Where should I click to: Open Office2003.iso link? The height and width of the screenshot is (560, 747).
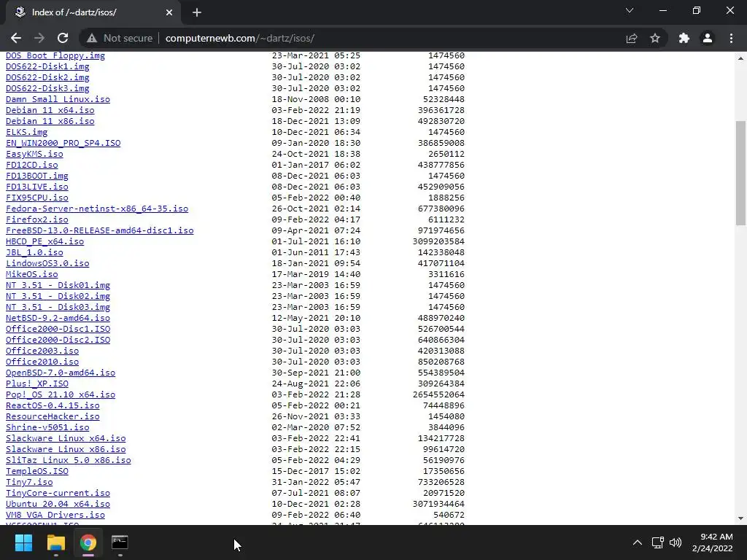coord(42,351)
